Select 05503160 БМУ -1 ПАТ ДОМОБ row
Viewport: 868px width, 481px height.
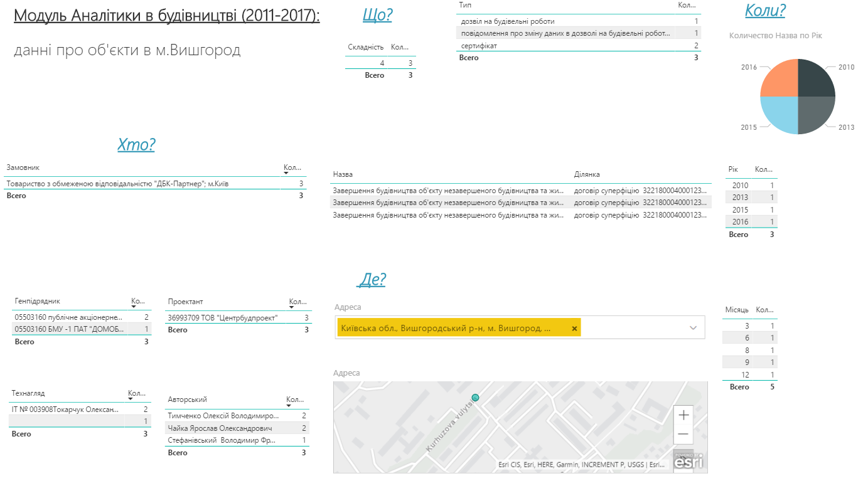click(82, 329)
